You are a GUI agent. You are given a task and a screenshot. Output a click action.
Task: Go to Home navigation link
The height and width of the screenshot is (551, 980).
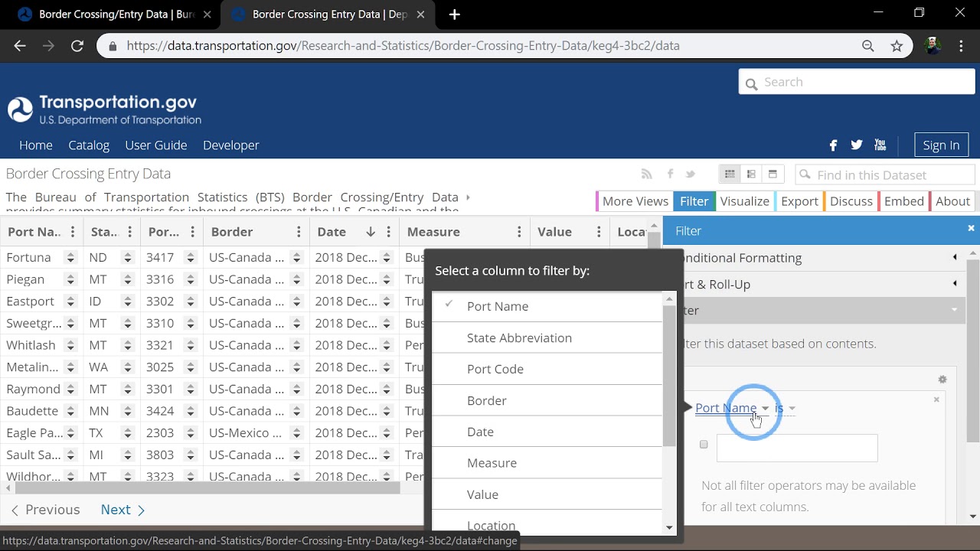tap(36, 145)
